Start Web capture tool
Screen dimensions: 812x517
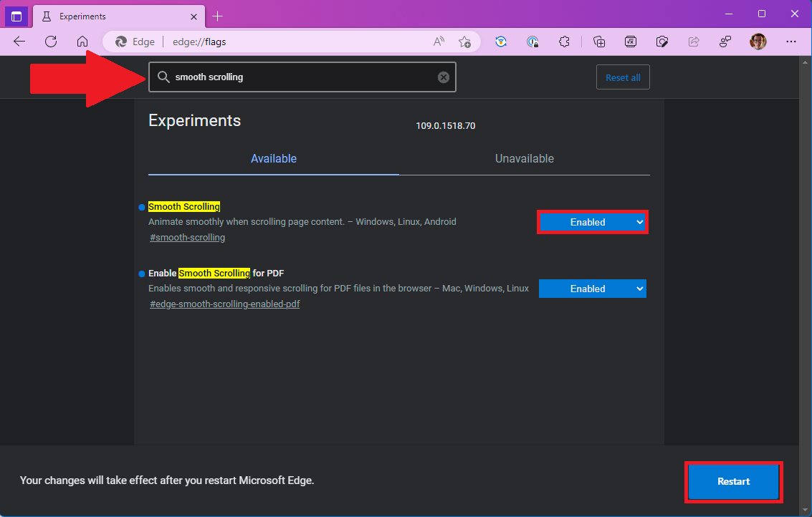(x=662, y=42)
